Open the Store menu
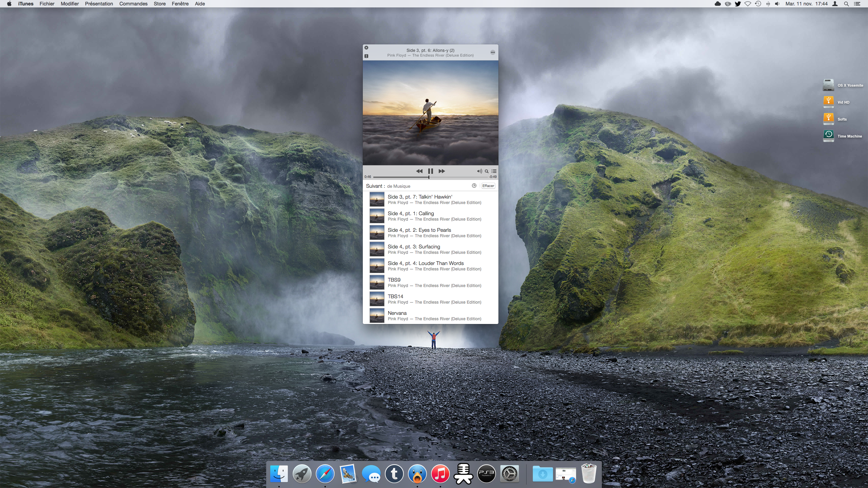The image size is (868, 488). (x=160, y=4)
